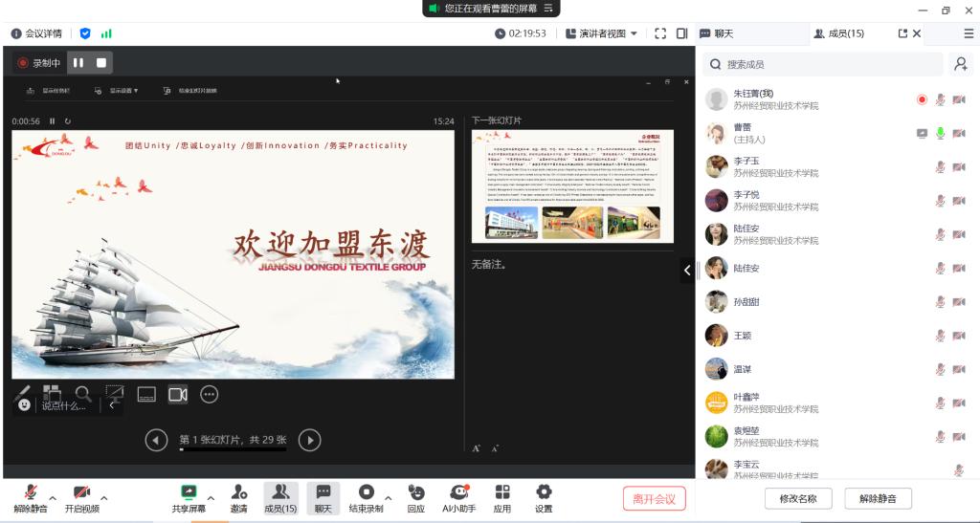Toggle 孙甜甜's muted microphone icon
Viewport: 980px width, 523px height.
click(x=940, y=302)
